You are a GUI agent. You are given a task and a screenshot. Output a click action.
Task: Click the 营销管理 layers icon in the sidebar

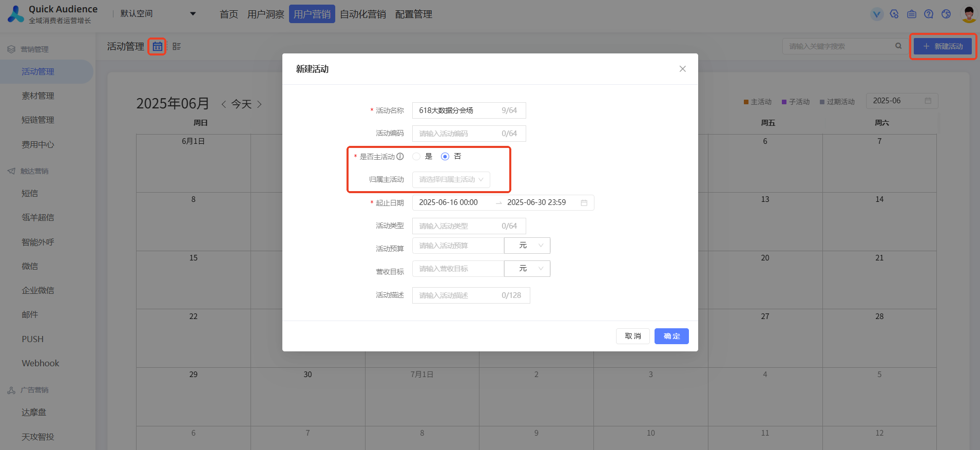[11, 49]
